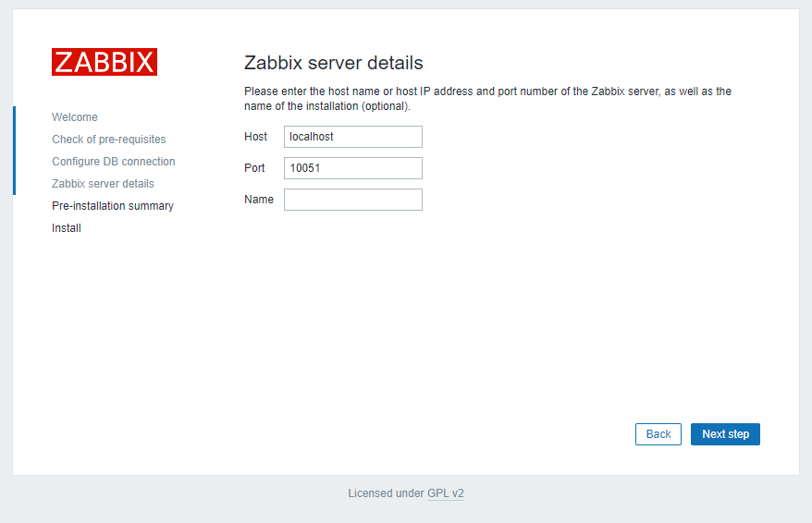Image resolution: width=812 pixels, height=523 pixels.
Task: Open the GPL v2 license link
Action: pos(446,493)
